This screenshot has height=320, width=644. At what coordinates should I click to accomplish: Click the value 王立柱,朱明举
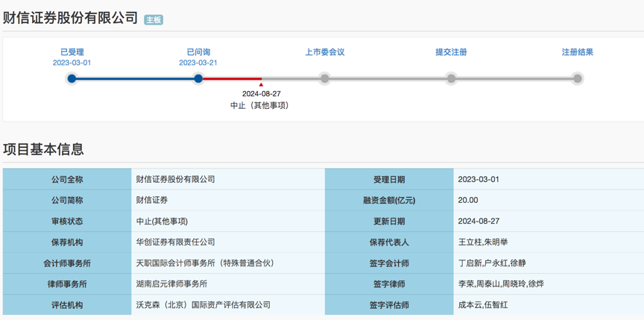pyautogui.click(x=483, y=242)
